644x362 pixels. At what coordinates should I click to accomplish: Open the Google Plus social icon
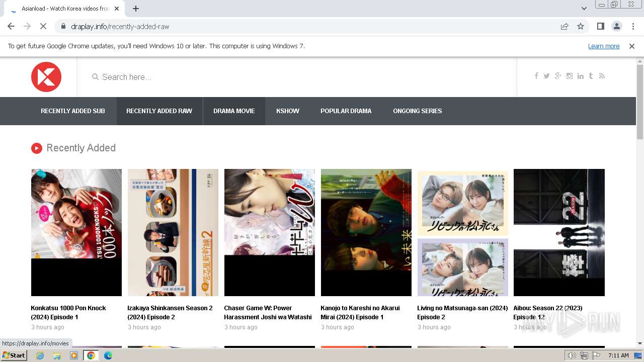558,76
